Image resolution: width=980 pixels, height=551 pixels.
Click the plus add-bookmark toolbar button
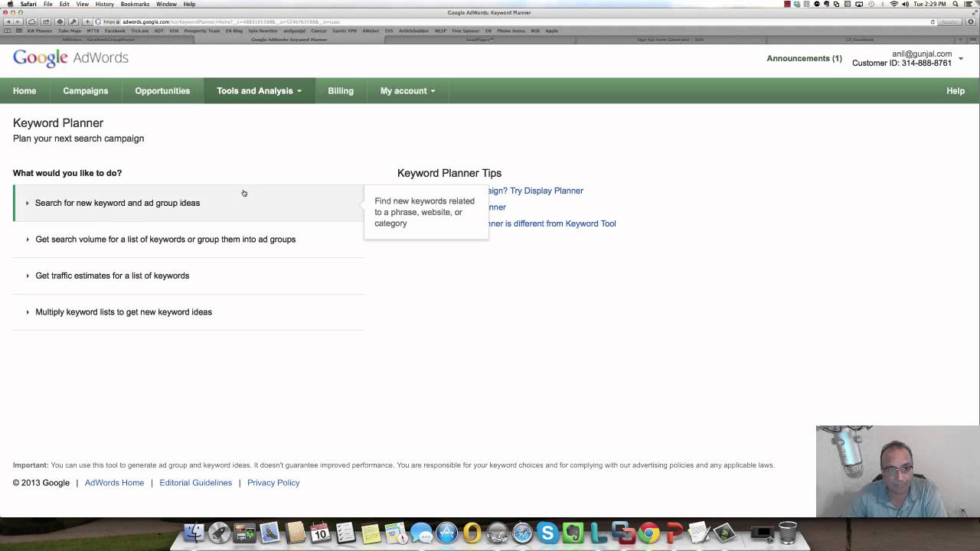coord(87,21)
